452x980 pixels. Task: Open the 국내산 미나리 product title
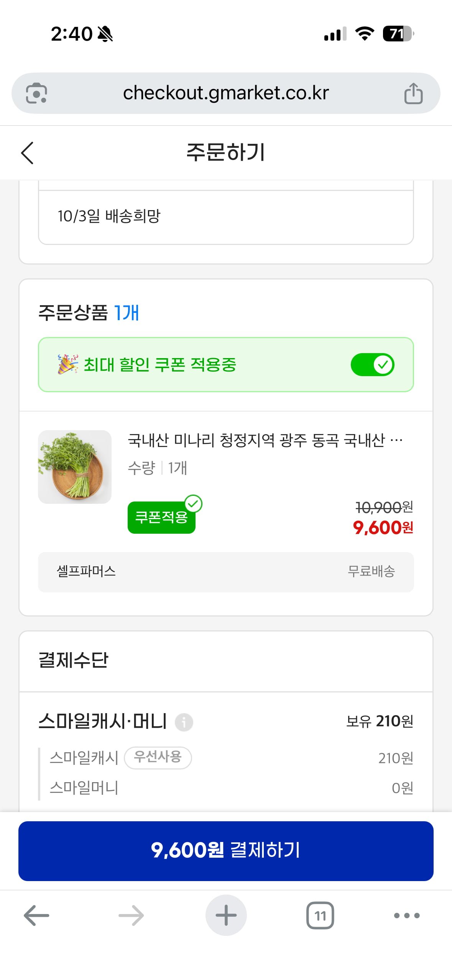(265, 440)
